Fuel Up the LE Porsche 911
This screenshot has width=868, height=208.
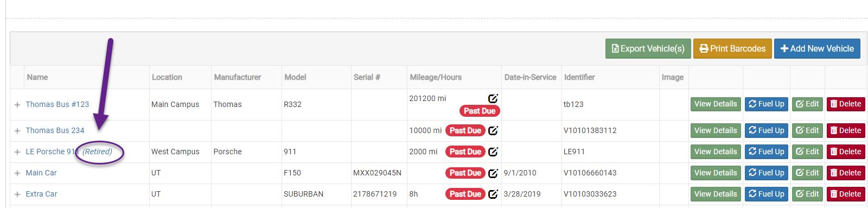tap(766, 152)
